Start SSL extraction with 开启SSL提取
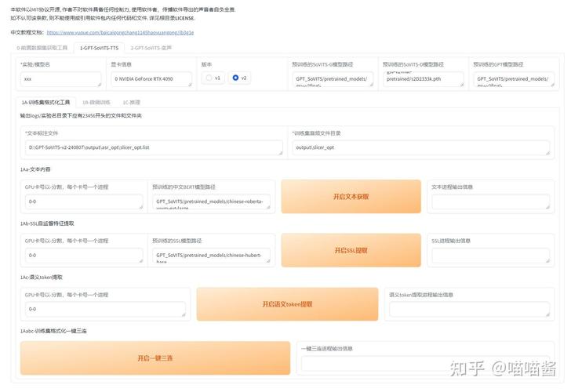Image resolution: width=571 pixels, height=392 pixels. tap(351, 250)
